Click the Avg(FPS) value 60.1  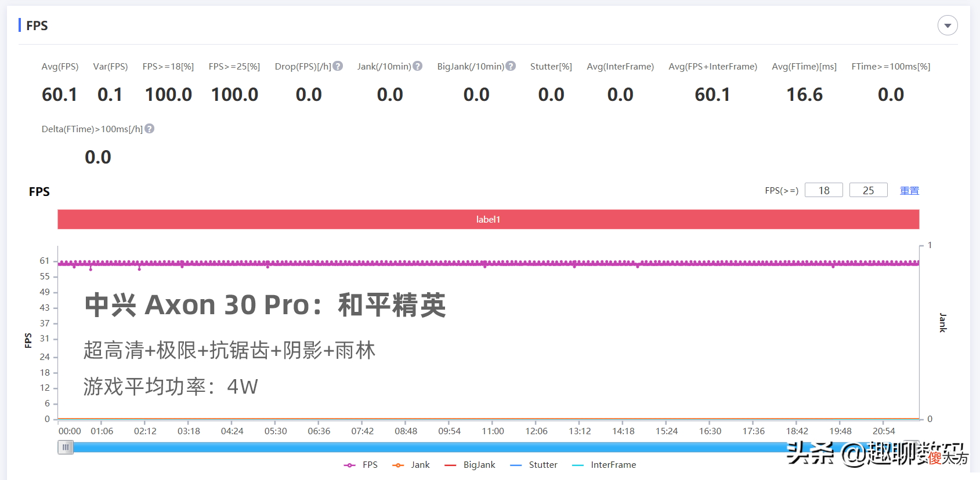tap(60, 94)
